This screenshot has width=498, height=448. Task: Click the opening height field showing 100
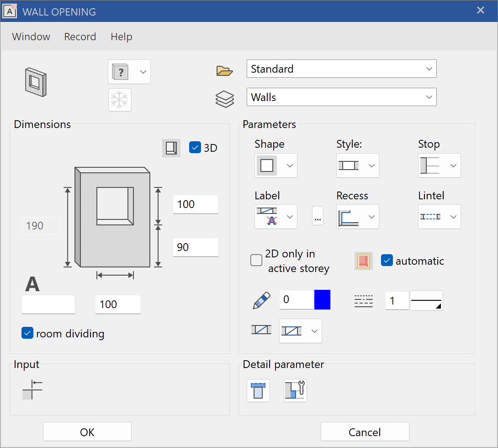[x=196, y=204]
